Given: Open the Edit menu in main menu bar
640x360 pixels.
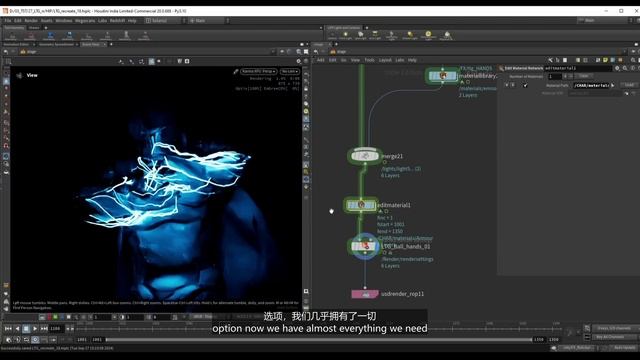Looking at the screenshot, I should click(x=18, y=20).
